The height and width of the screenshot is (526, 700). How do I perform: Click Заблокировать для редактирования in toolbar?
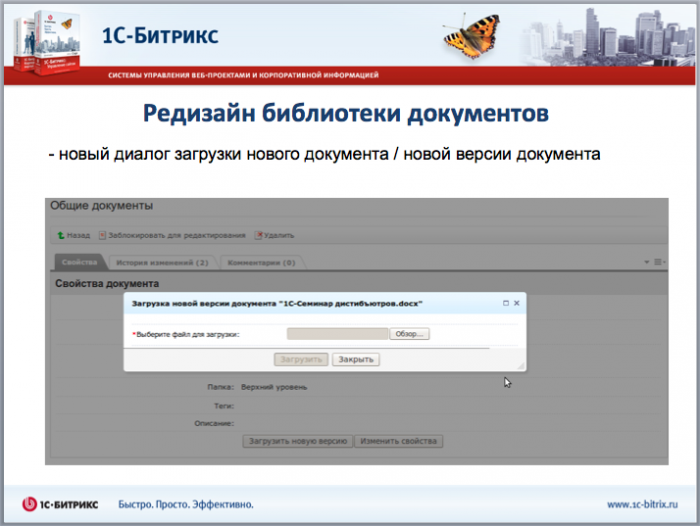point(172,235)
